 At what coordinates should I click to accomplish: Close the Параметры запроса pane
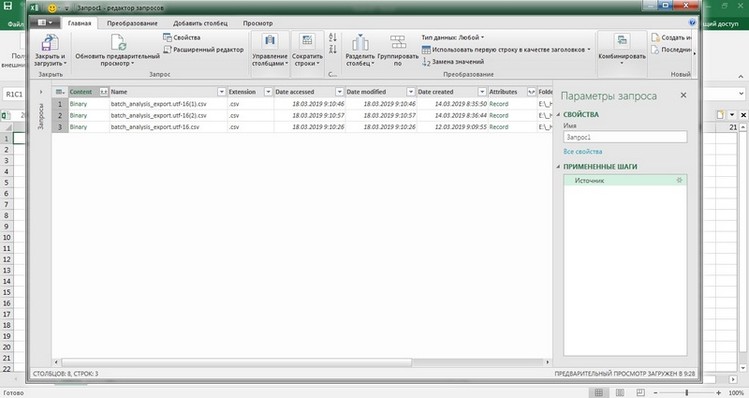pyautogui.click(x=683, y=95)
